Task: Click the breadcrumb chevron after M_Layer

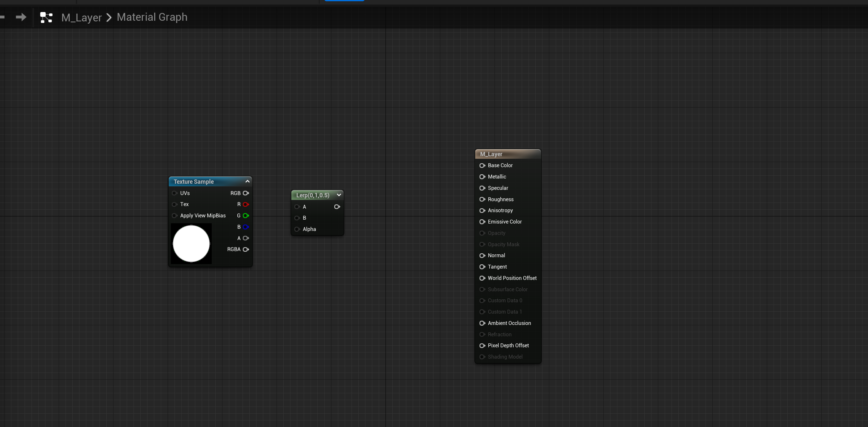Action: 109,17
